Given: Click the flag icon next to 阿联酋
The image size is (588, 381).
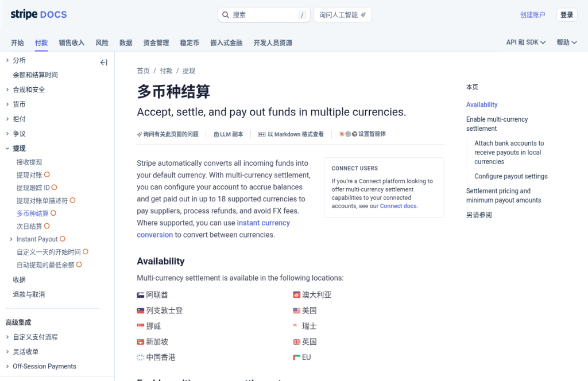Looking at the screenshot, I should (141, 295).
